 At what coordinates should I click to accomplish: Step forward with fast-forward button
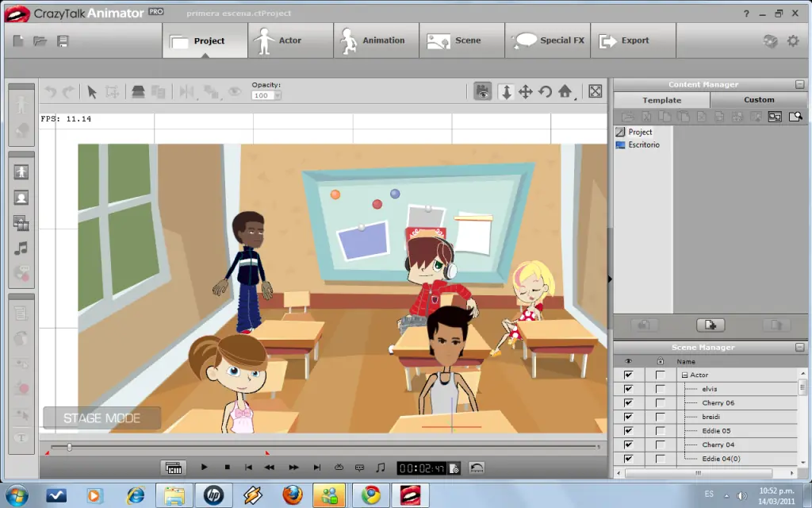click(293, 467)
